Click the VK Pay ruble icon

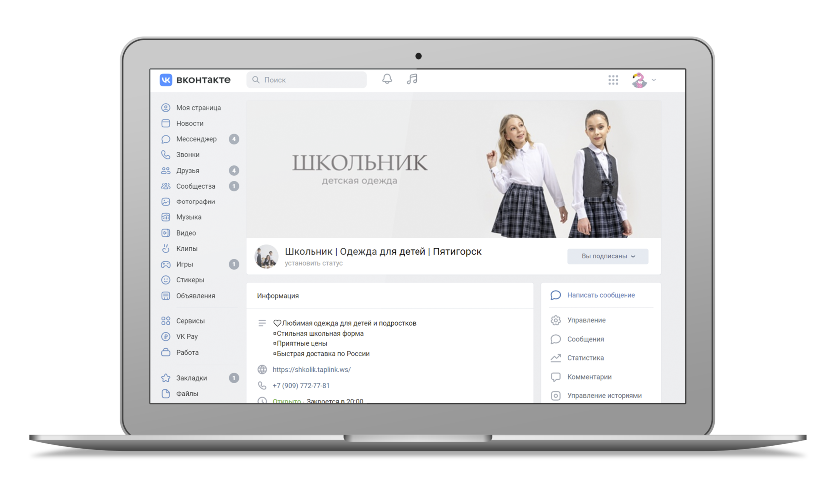tap(166, 337)
